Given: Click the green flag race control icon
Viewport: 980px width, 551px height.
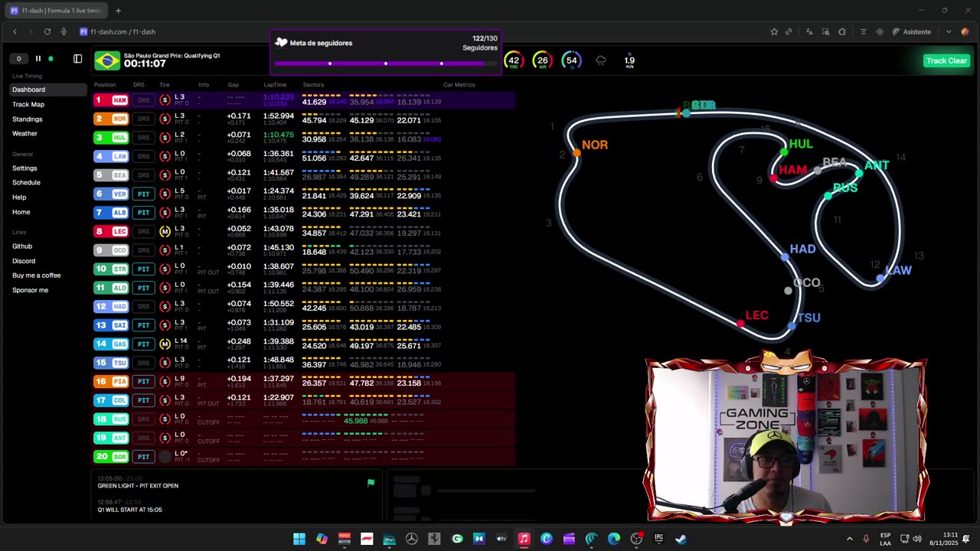Looking at the screenshot, I should click(371, 483).
